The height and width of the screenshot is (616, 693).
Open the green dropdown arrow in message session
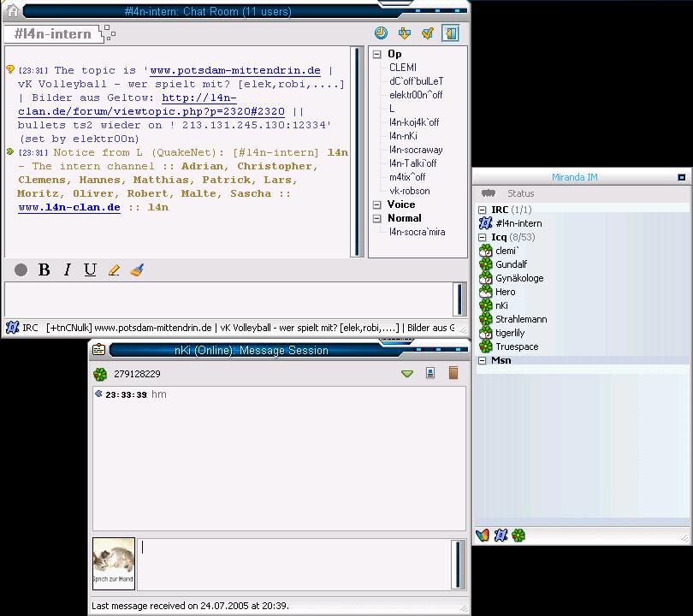click(407, 374)
